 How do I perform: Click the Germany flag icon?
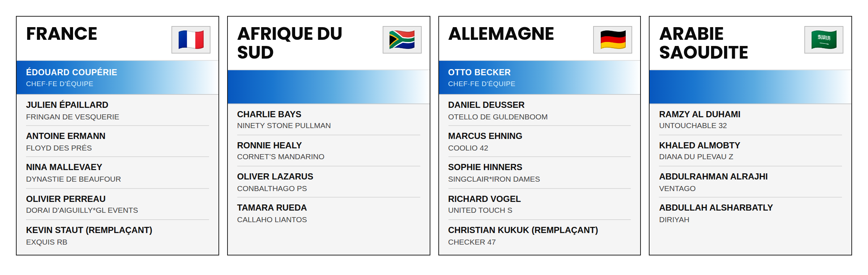tap(613, 40)
